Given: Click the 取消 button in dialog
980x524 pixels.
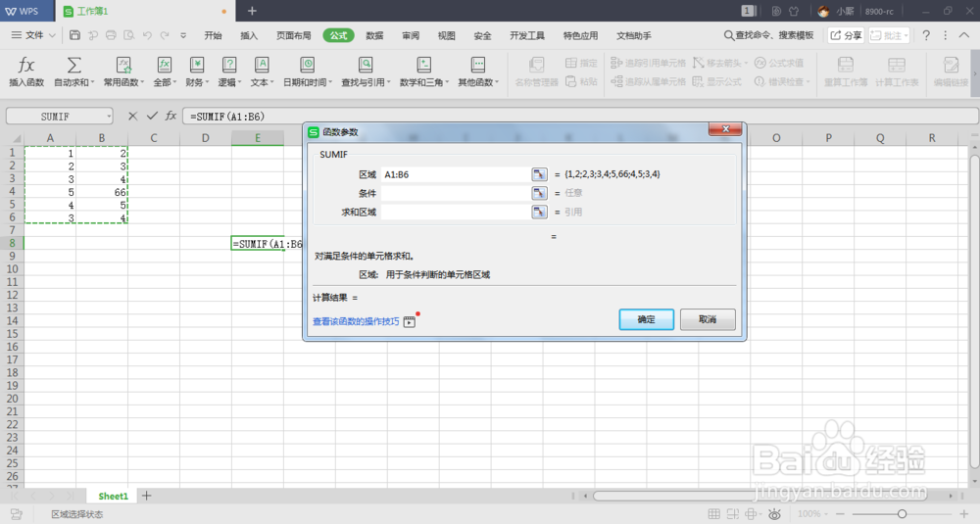Looking at the screenshot, I should coord(708,319).
